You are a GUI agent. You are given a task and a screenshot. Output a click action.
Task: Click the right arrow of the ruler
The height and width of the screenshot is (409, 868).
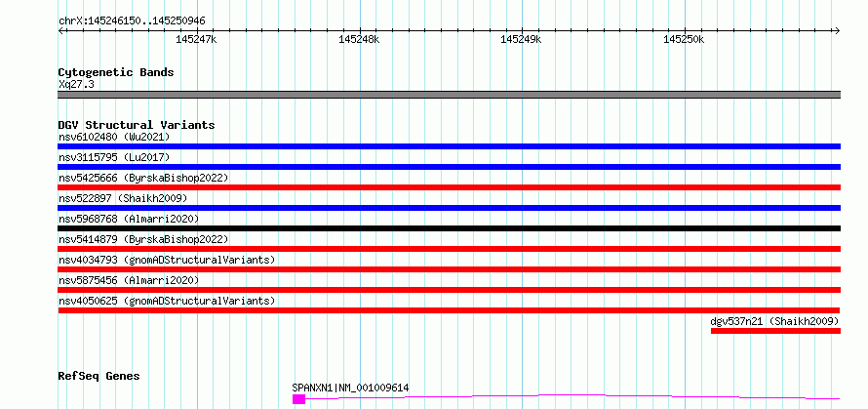pos(838,30)
